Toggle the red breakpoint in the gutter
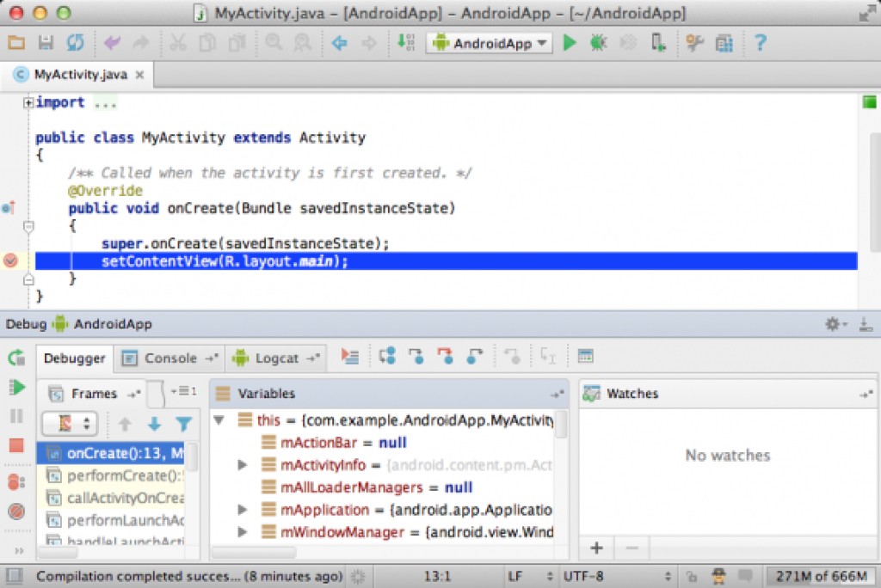This screenshot has height=588, width=881. [12, 260]
